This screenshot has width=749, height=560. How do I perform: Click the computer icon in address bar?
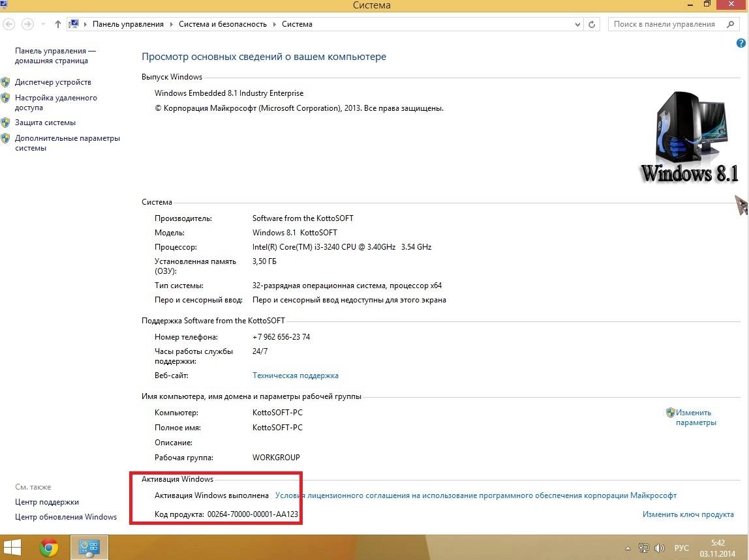pyautogui.click(x=74, y=24)
